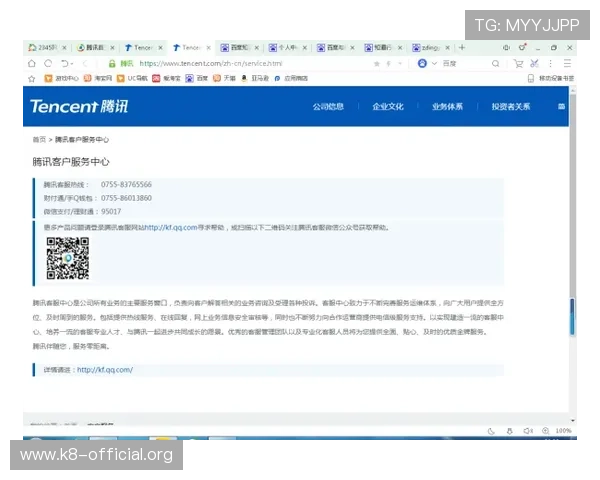Viewport: 600px width, 480px height.
Task: Click the lightning speed-mode icon
Action: 388,64
